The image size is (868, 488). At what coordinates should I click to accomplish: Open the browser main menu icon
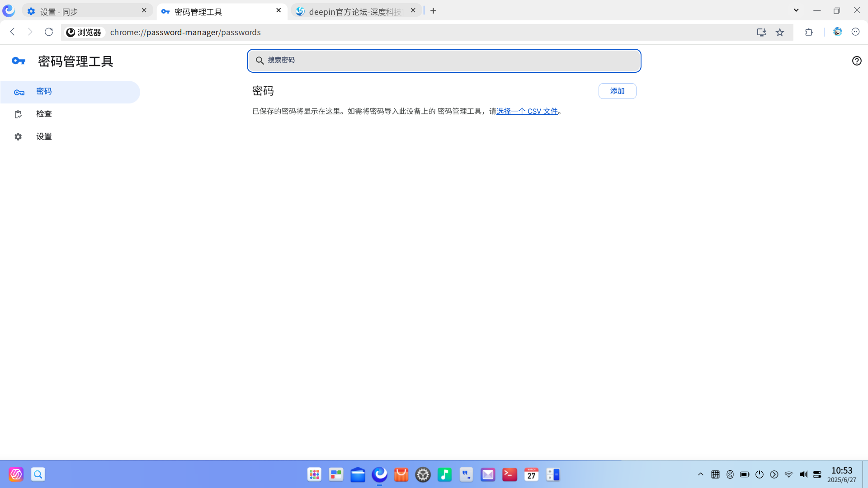coord(855,32)
